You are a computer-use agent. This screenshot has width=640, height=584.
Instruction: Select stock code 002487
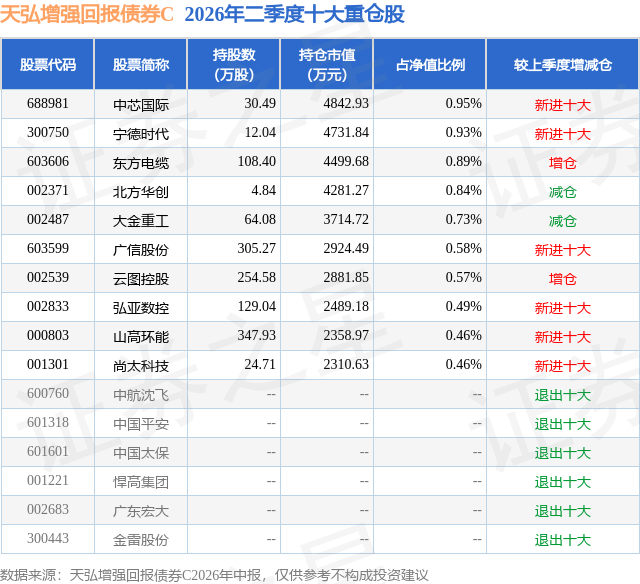click(48, 220)
